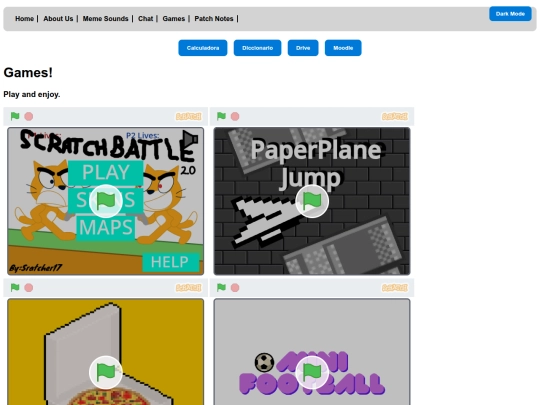The image size is (540, 405).
Task: Click red stop button above Mini Football game
Action: click(x=235, y=288)
